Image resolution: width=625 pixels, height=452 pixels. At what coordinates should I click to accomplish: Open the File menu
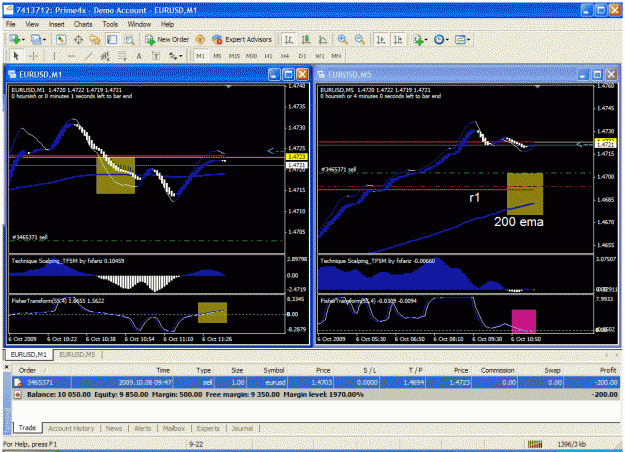pos(11,24)
